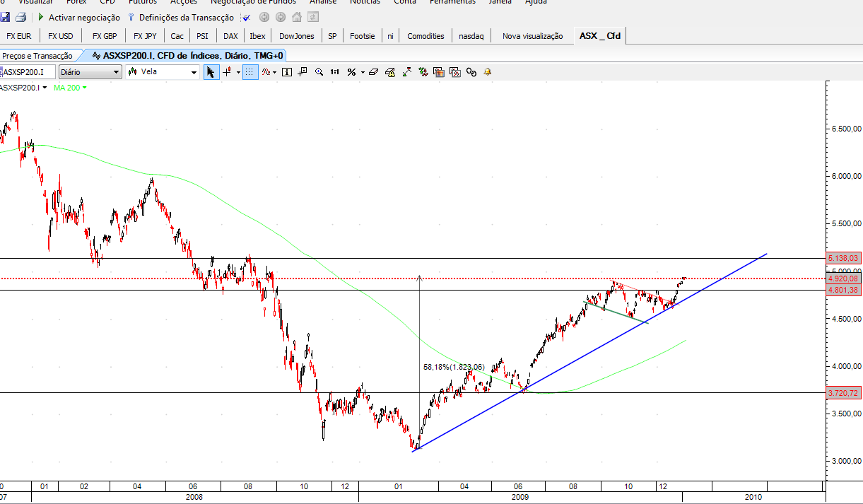Open the indicators wave icon
The height and width of the screenshot is (504, 863).
[266, 71]
